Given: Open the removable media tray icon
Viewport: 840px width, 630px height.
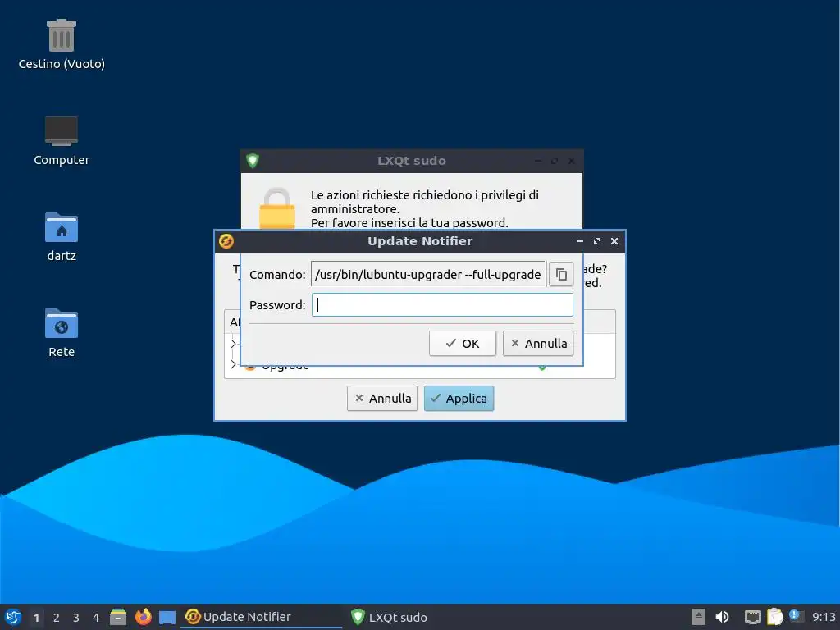Looking at the screenshot, I should tap(698, 617).
